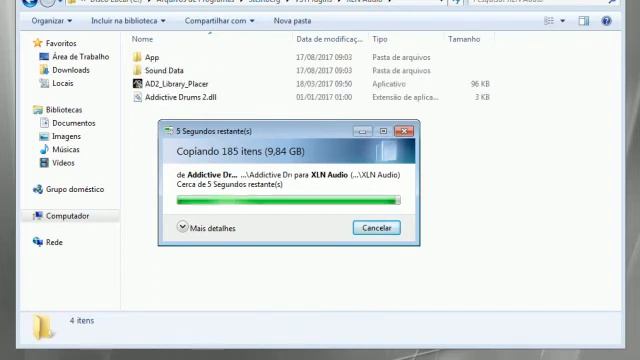Viewport: 640px width, 360px height.
Task: Click the Locais recent places icon
Action: pos(44,83)
